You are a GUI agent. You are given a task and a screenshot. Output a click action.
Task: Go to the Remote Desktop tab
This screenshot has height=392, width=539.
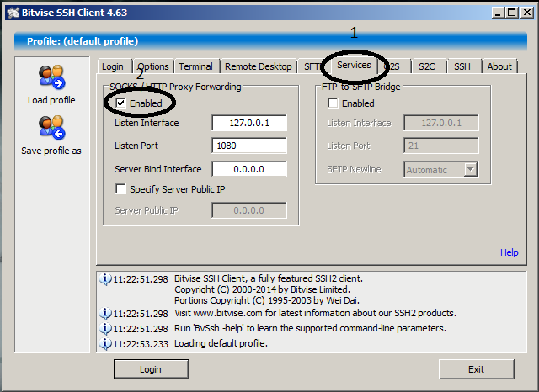[x=259, y=66]
